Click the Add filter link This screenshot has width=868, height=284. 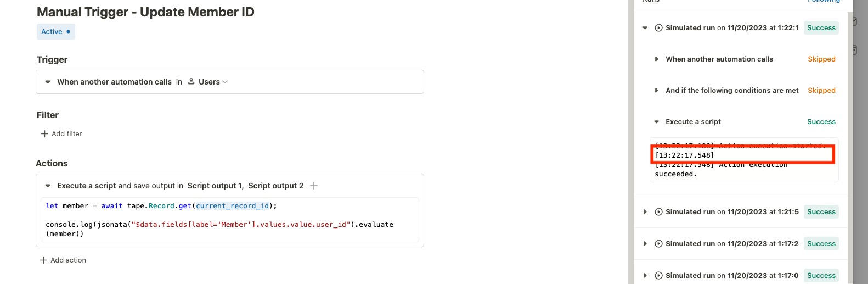[66, 133]
